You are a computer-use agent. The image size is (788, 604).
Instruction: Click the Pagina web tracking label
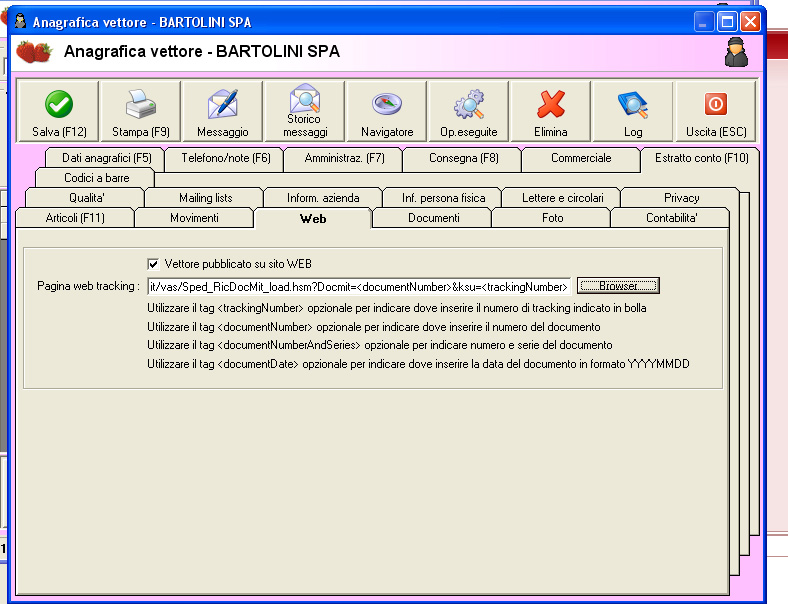click(88, 286)
